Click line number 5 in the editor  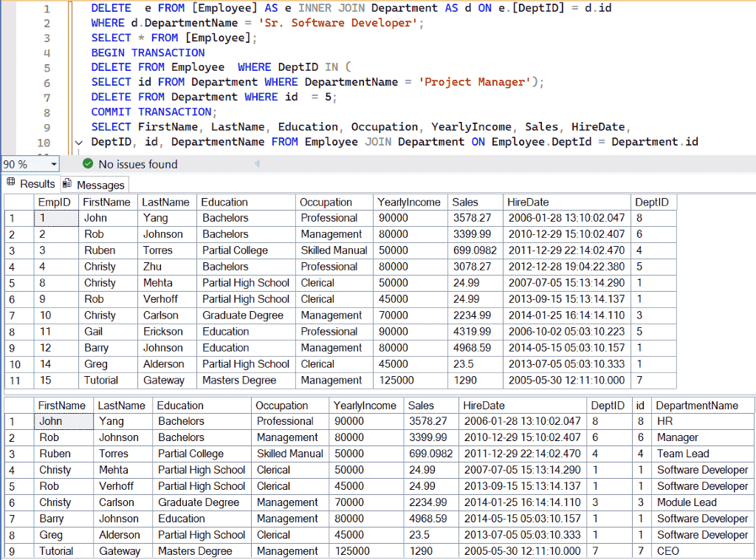click(47, 66)
